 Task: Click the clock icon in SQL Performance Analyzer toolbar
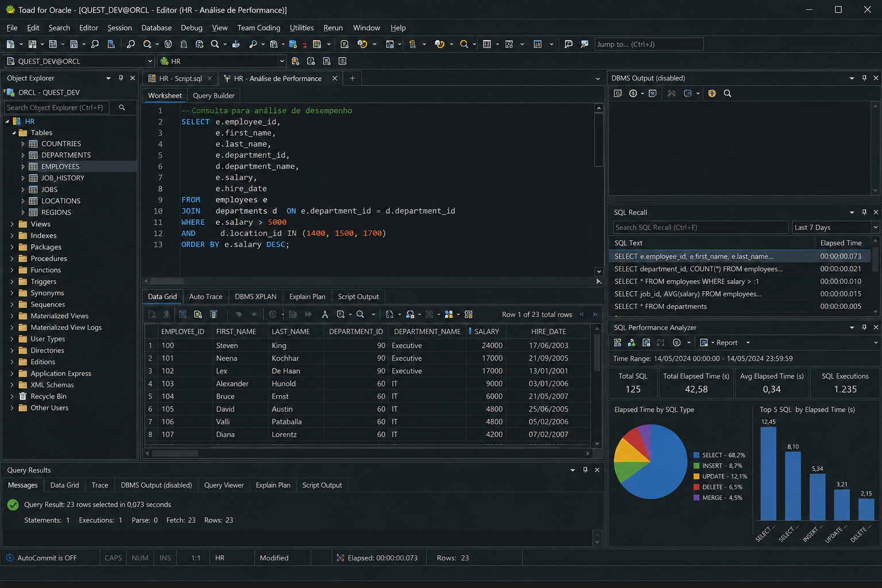coord(677,343)
